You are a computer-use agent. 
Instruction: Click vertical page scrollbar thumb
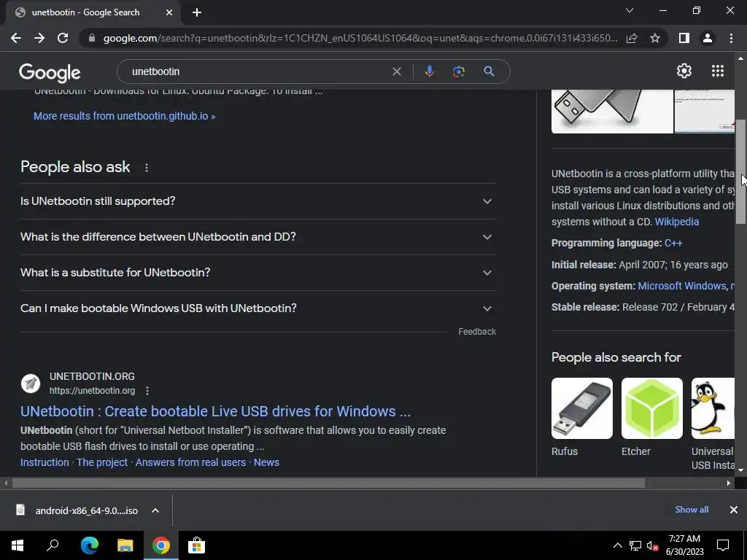click(x=740, y=171)
